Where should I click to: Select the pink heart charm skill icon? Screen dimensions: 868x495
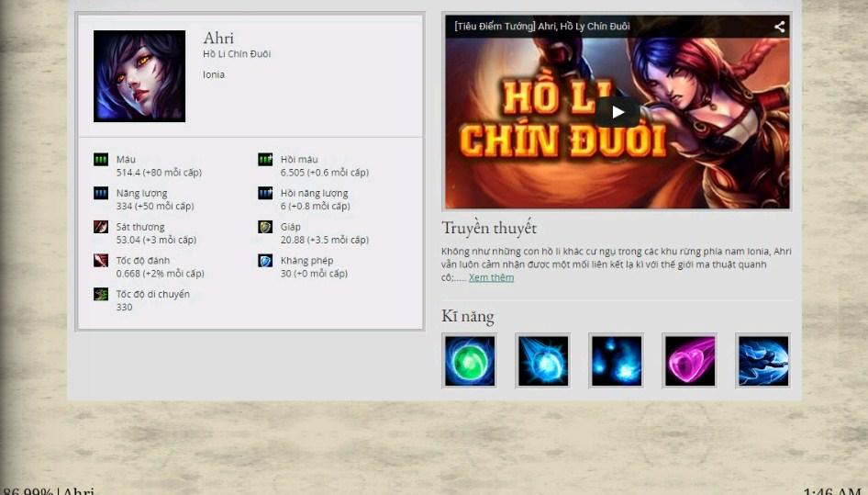pyautogui.click(x=690, y=361)
